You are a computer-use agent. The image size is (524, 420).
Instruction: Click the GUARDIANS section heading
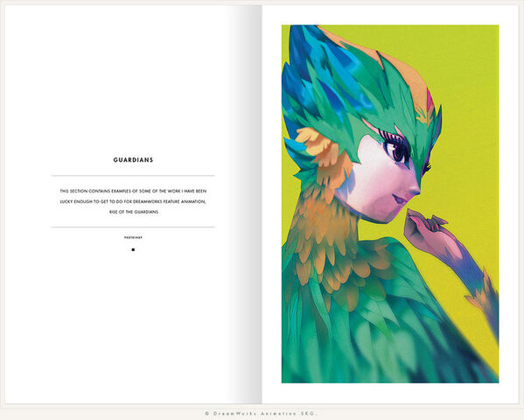coord(133,160)
